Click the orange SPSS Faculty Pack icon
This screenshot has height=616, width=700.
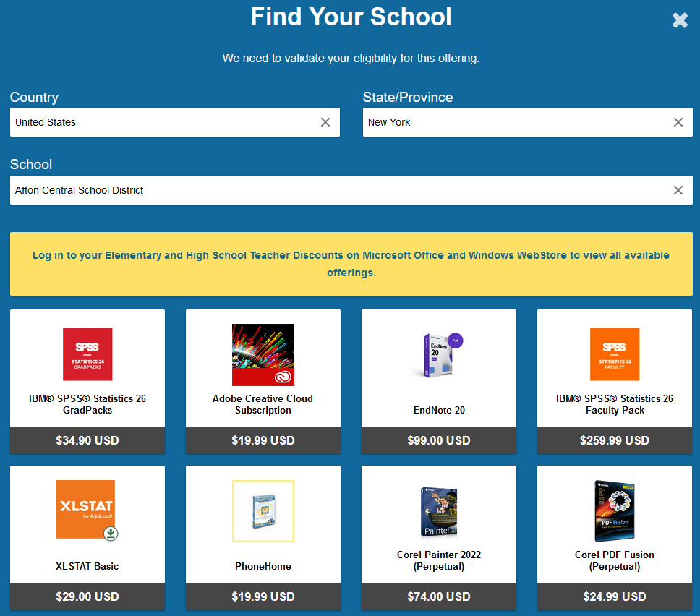point(615,354)
